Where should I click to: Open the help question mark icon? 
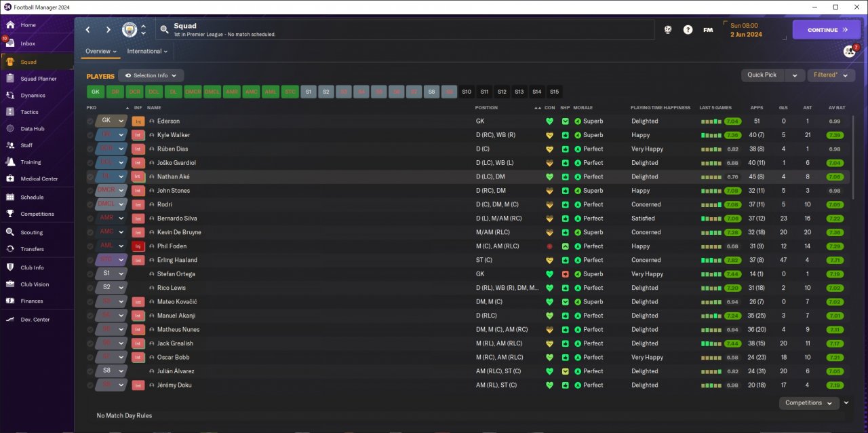(688, 30)
